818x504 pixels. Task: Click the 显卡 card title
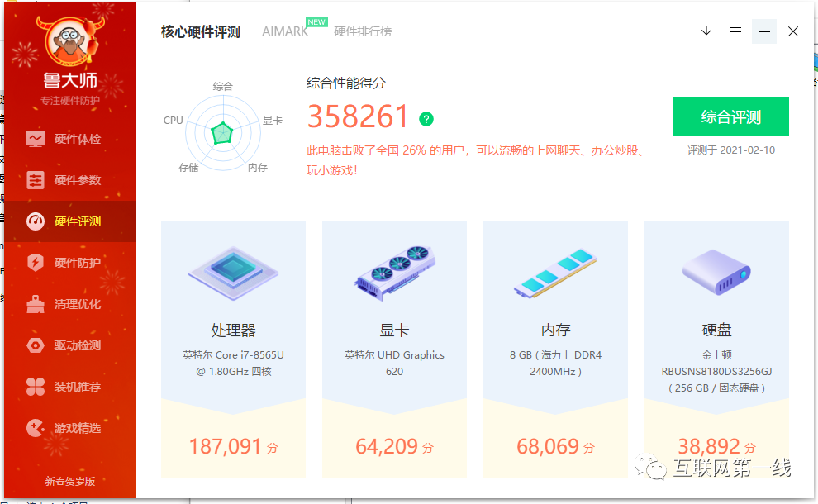pos(394,330)
